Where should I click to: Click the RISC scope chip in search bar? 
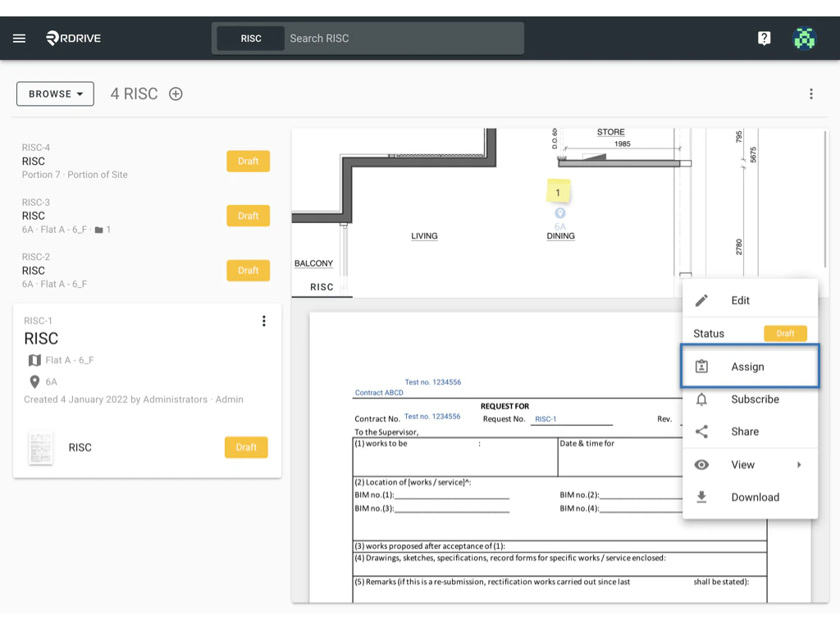[x=249, y=38]
